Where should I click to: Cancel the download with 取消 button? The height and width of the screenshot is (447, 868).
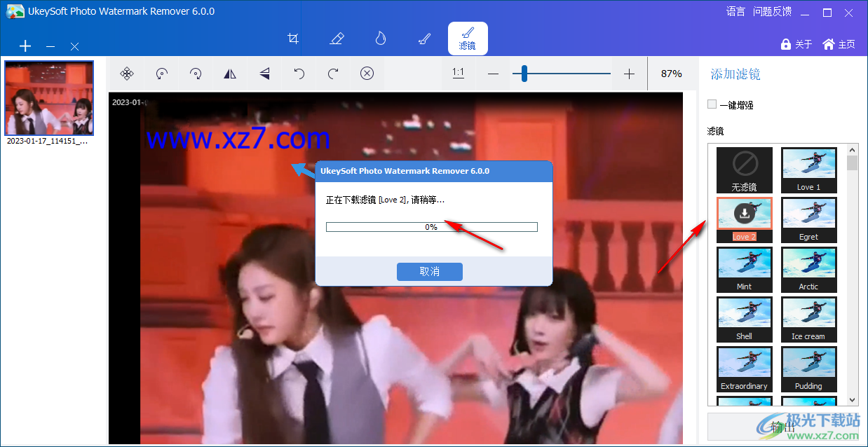pos(429,272)
